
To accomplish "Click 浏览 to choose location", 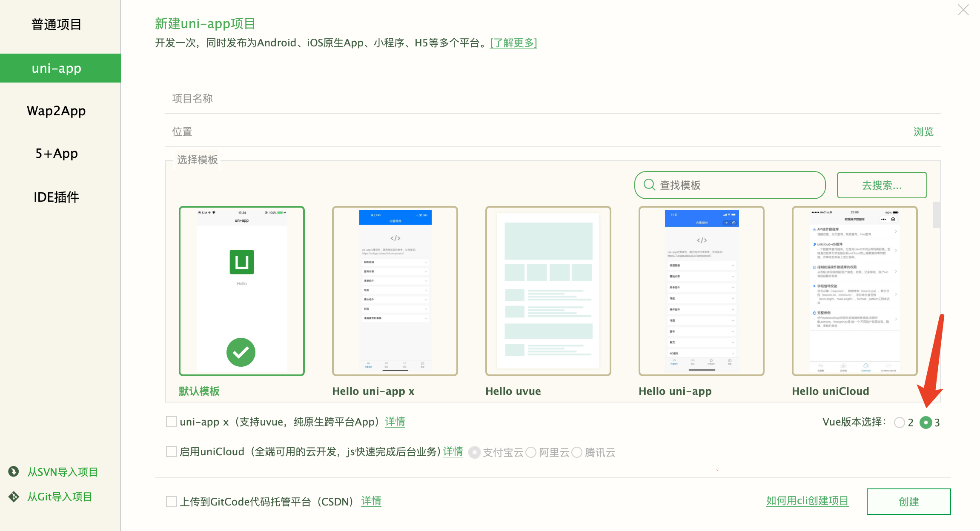I will pyautogui.click(x=923, y=131).
